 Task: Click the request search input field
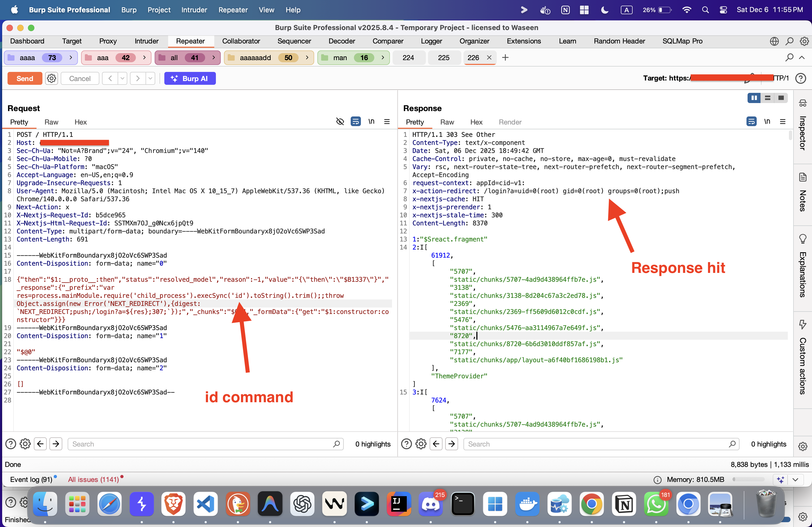coord(206,444)
